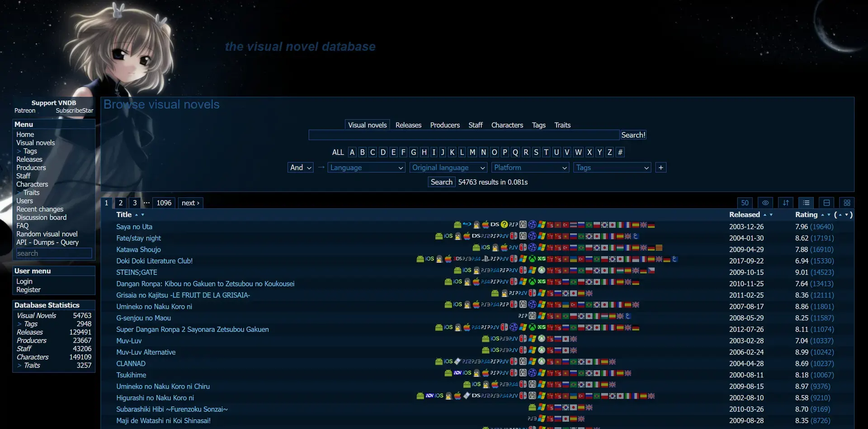
Task: Switch to the Traits search tab
Action: pyautogui.click(x=562, y=125)
